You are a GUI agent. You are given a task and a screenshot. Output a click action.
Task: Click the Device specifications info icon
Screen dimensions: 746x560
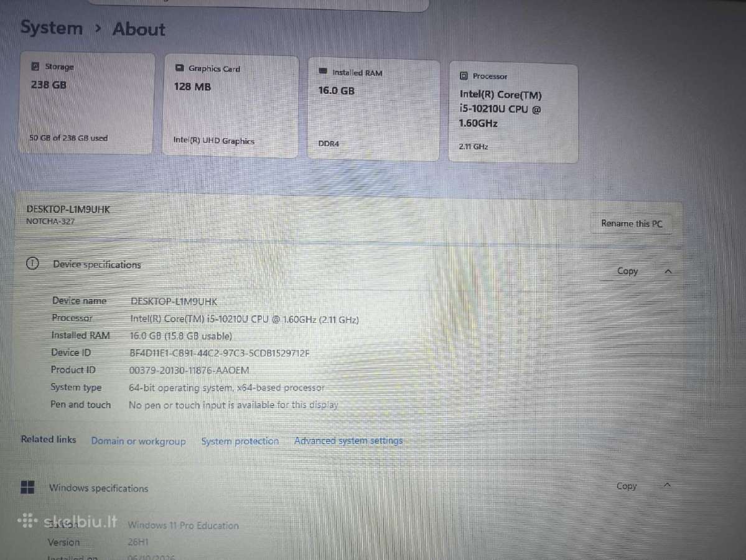pos(32,263)
